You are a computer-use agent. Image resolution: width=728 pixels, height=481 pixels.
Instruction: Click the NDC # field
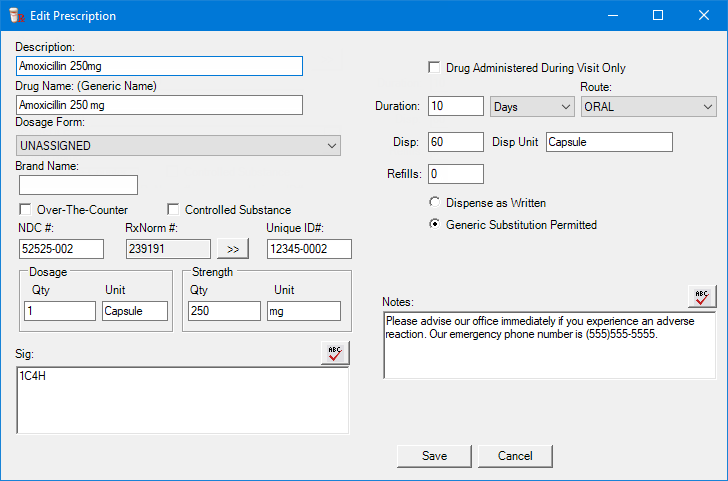(x=60, y=249)
